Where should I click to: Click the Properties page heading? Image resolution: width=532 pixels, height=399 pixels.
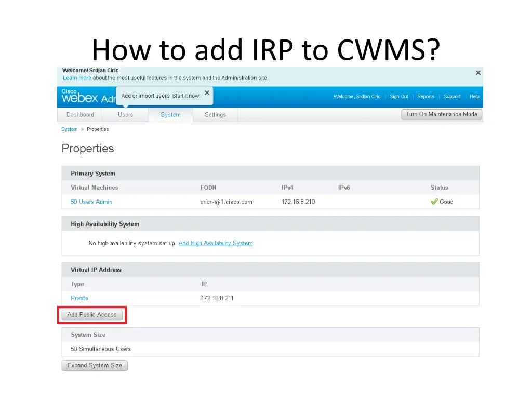click(88, 148)
